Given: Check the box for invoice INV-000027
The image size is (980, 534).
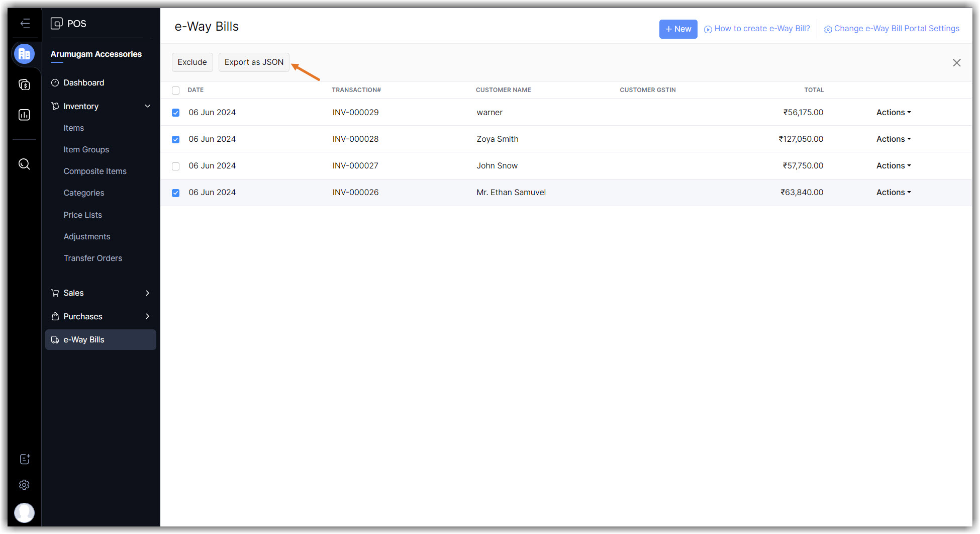Looking at the screenshot, I should point(175,166).
